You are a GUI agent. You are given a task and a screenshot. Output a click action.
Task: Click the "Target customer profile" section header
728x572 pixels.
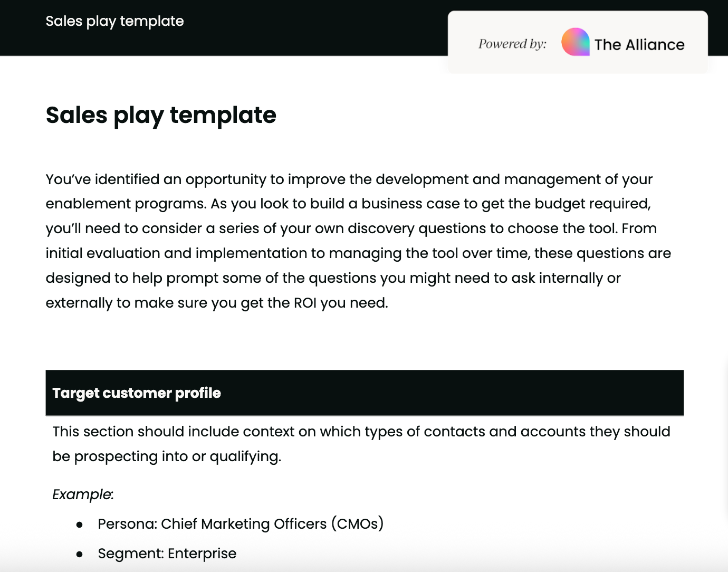(137, 393)
